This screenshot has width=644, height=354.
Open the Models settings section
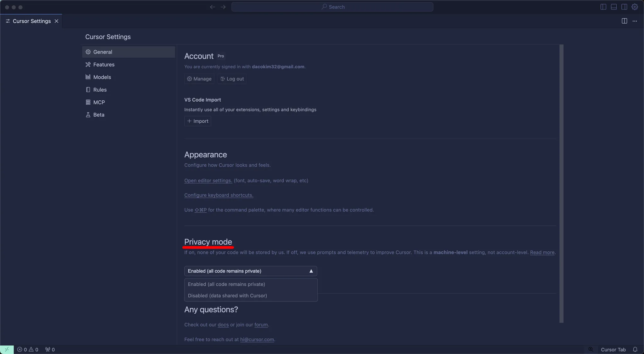(x=102, y=77)
